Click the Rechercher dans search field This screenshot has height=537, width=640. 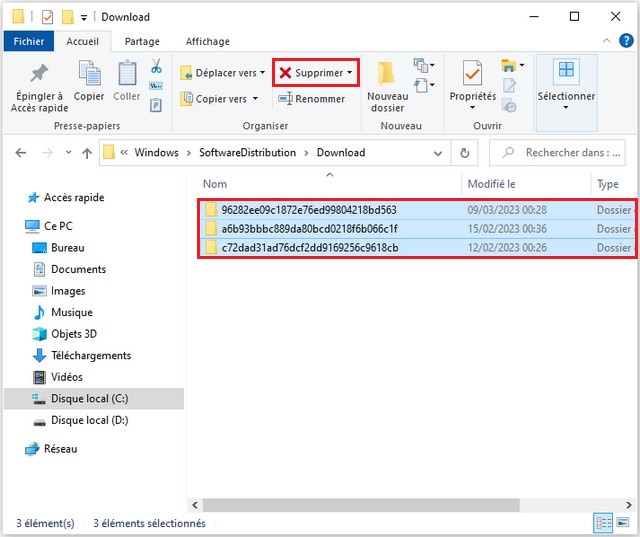(x=557, y=153)
